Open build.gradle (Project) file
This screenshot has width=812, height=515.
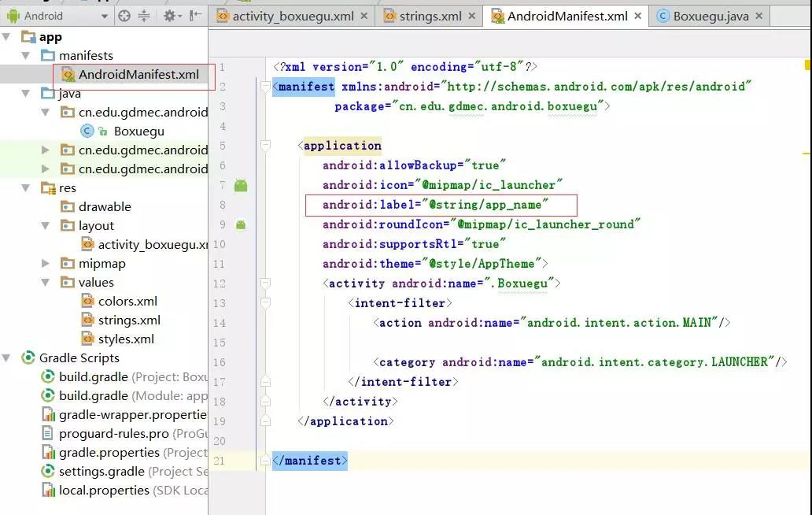pyautogui.click(x=133, y=376)
